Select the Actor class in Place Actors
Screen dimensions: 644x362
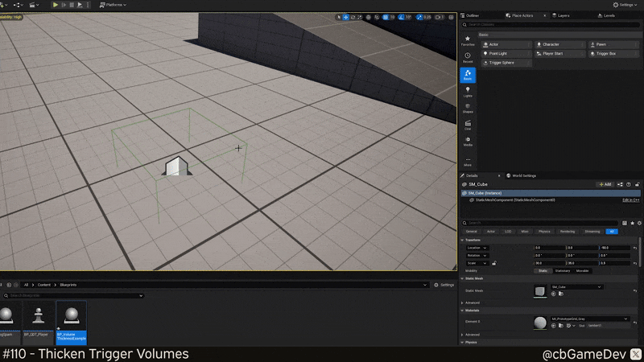pyautogui.click(x=507, y=44)
